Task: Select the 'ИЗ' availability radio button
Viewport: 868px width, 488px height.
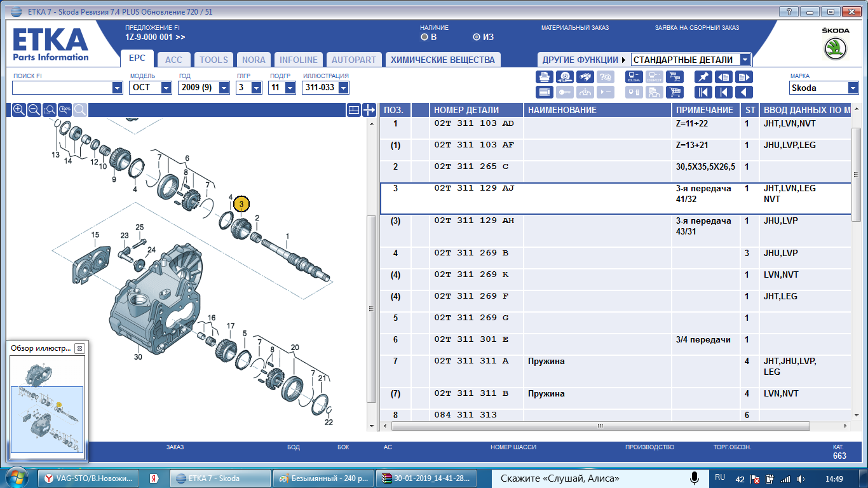Action: [x=476, y=37]
